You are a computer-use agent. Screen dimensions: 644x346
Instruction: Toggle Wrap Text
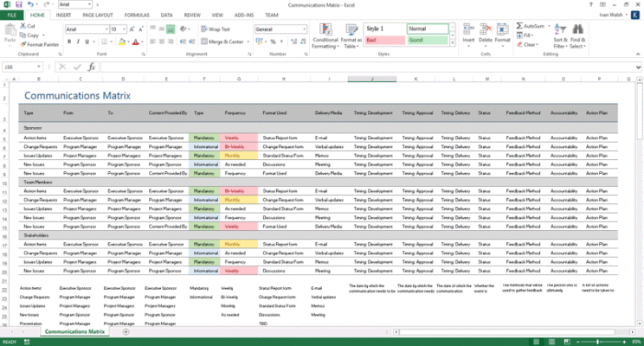point(216,29)
